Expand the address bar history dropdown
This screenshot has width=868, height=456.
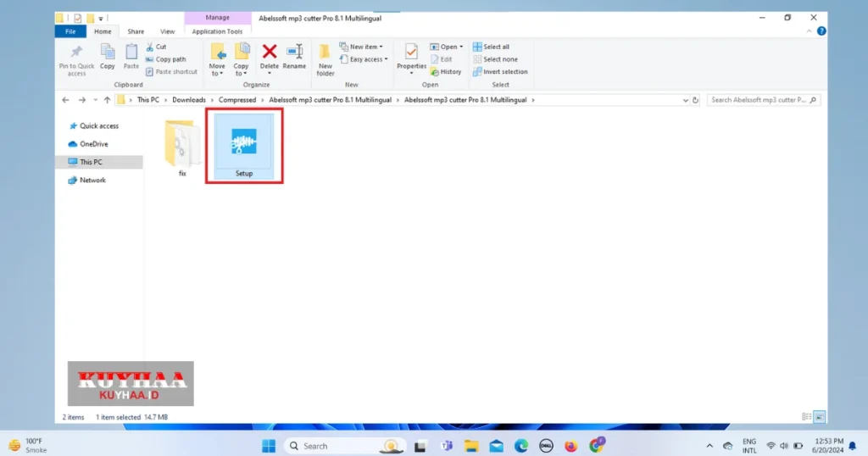(685, 100)
